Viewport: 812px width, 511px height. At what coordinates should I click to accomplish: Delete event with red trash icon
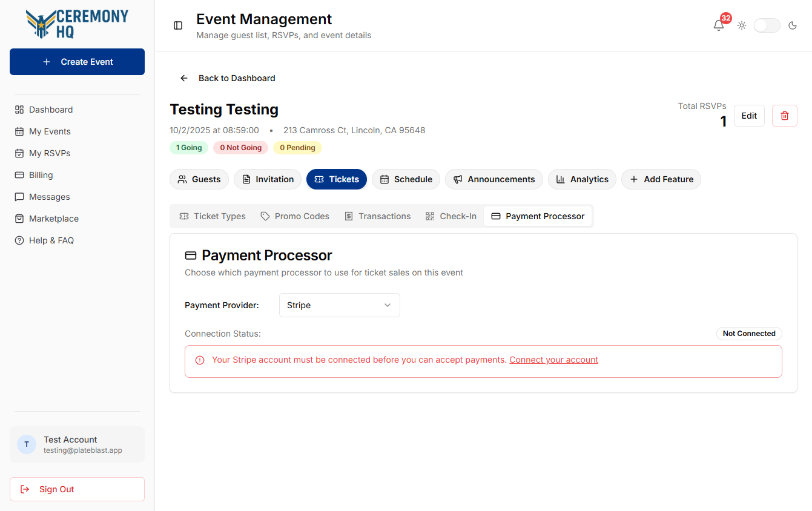click(x=785, y=116)
